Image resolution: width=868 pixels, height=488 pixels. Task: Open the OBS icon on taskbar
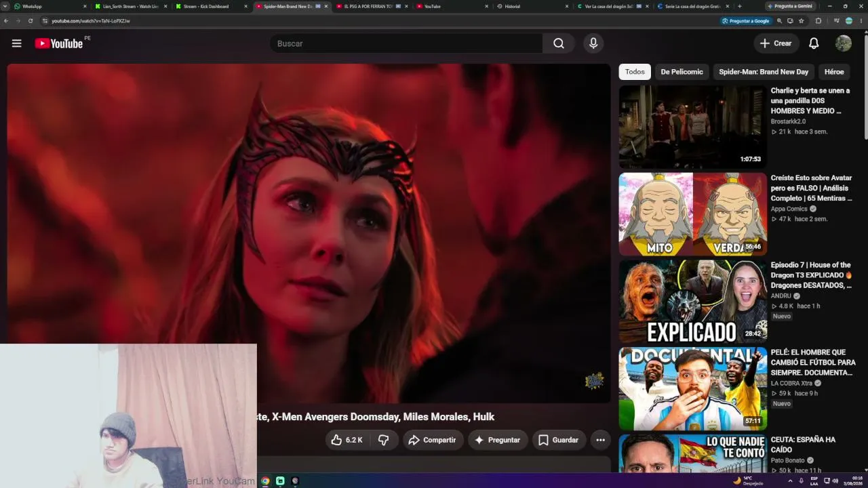pyautogui.click(x=295, y=481)
